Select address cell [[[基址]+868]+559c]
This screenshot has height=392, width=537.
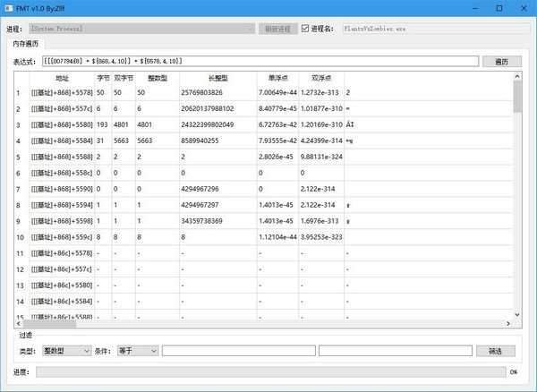[62, 237]
